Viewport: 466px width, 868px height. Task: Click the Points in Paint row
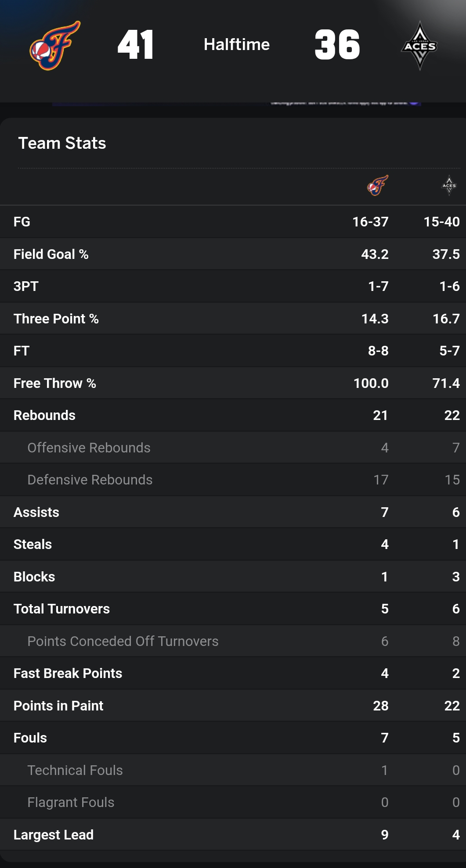coord(58,706)
